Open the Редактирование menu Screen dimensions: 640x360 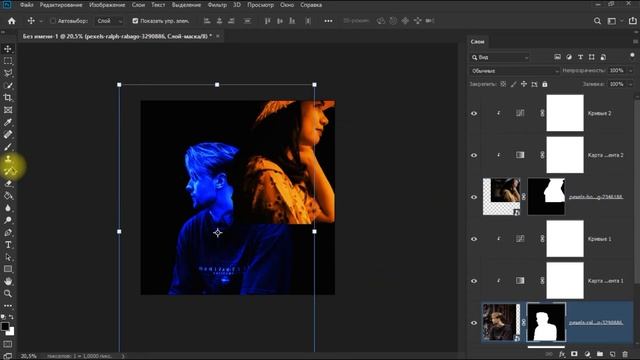point(61,5)
